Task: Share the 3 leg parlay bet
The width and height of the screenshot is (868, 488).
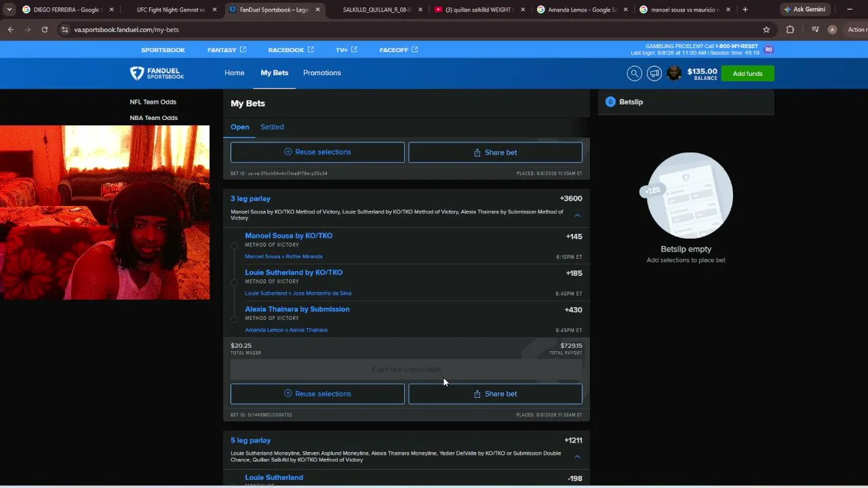Action: click(495, 394)
